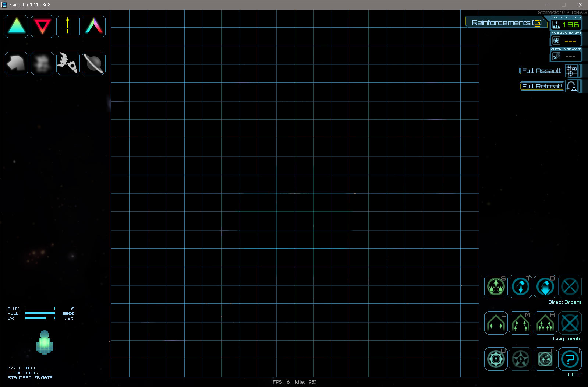Open the question mark help icon
Image resolution: width=588 pixels, height=387 pixels.
click(x=570, y=359)
